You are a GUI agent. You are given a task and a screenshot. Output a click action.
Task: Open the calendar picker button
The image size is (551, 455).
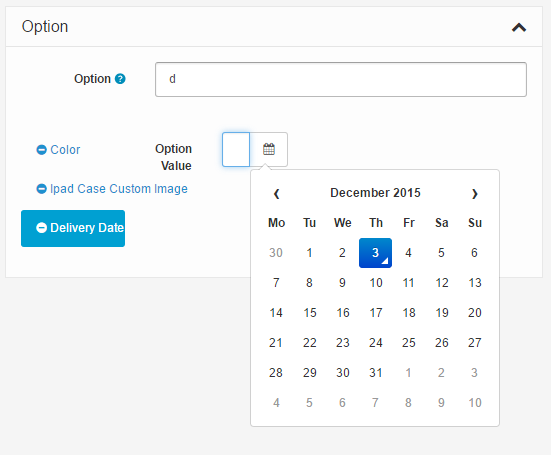click(269, 149)
